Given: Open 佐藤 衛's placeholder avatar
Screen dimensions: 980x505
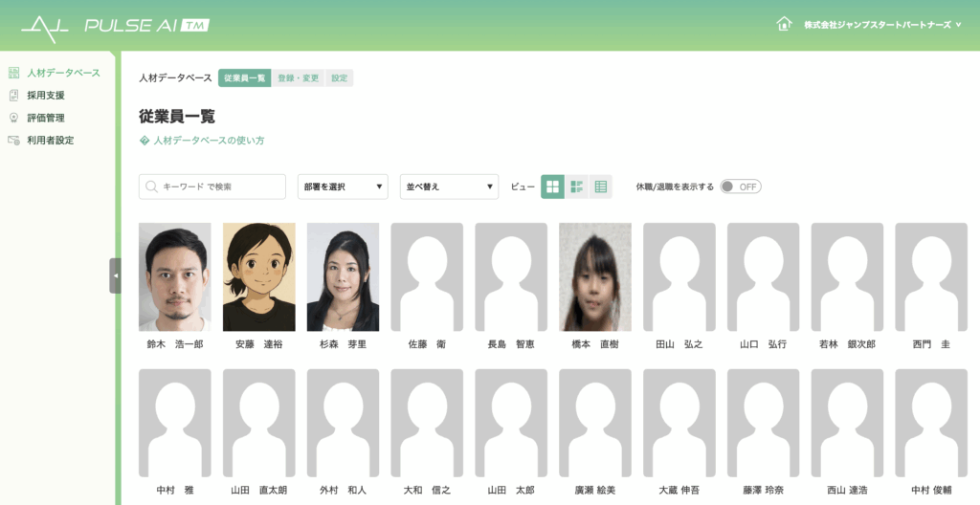Looking at the screenshot, I should (427, 276).
